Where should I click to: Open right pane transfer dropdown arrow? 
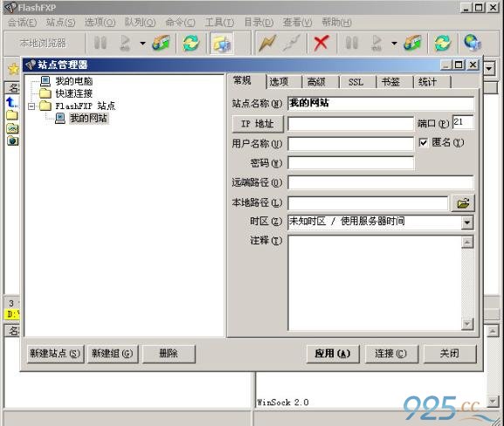coord(394,43)
